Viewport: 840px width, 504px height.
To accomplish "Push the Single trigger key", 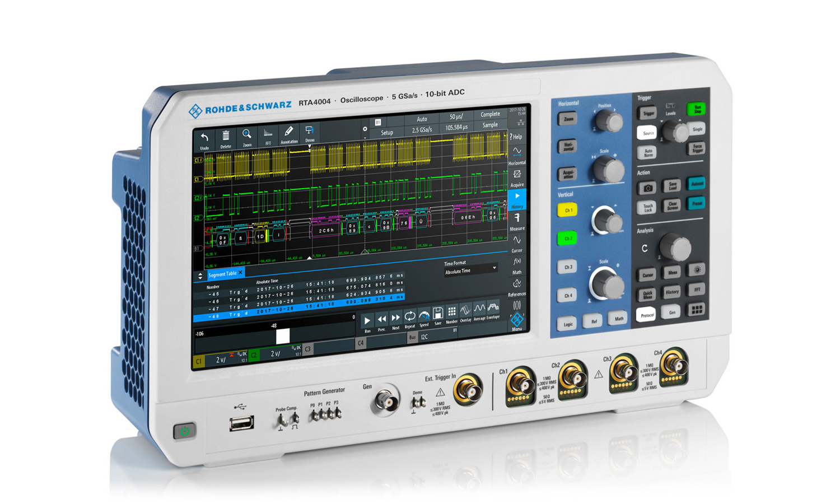I will [697, 129].
